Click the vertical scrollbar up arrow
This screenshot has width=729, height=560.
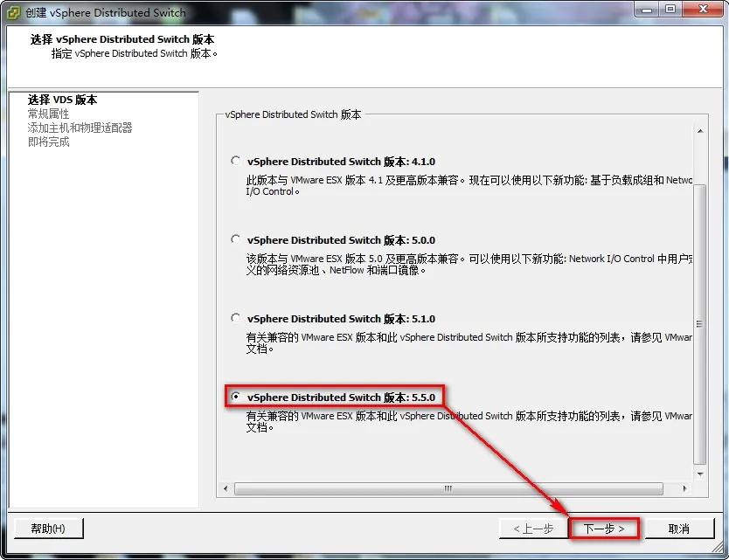[x=700, y=131]
